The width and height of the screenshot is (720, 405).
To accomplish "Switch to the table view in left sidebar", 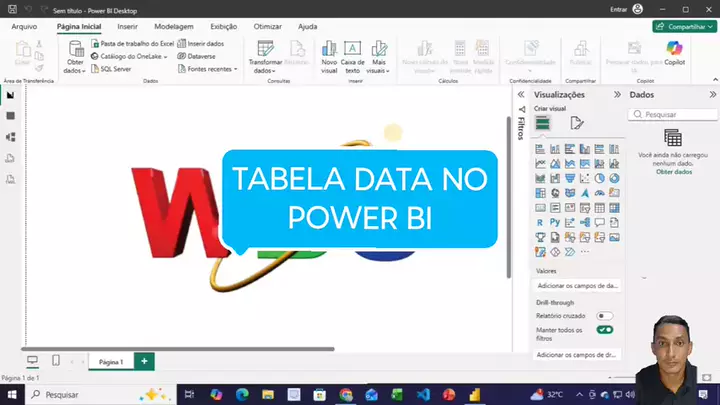I will (x=10, y=116).
